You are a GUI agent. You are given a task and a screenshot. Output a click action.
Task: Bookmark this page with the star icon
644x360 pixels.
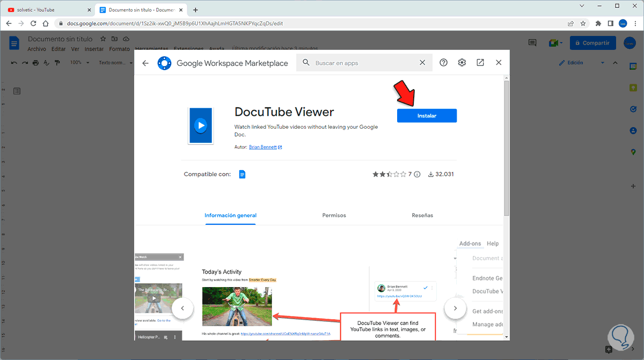[x=584, y=24]
